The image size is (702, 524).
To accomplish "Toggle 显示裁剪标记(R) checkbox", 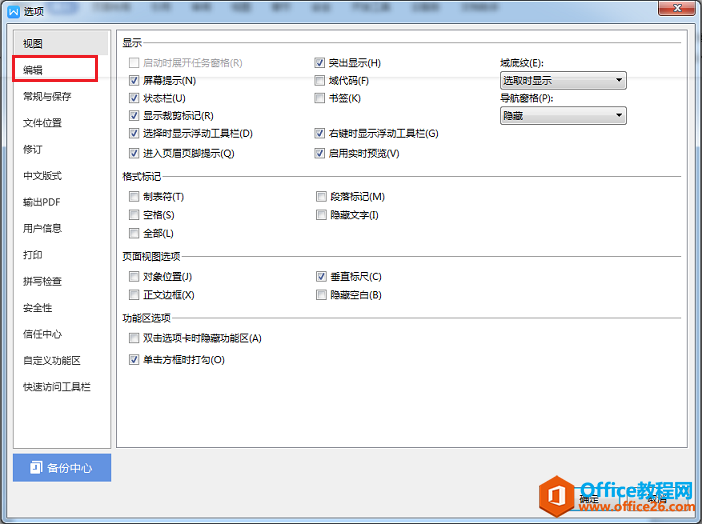I will [134, 116].
